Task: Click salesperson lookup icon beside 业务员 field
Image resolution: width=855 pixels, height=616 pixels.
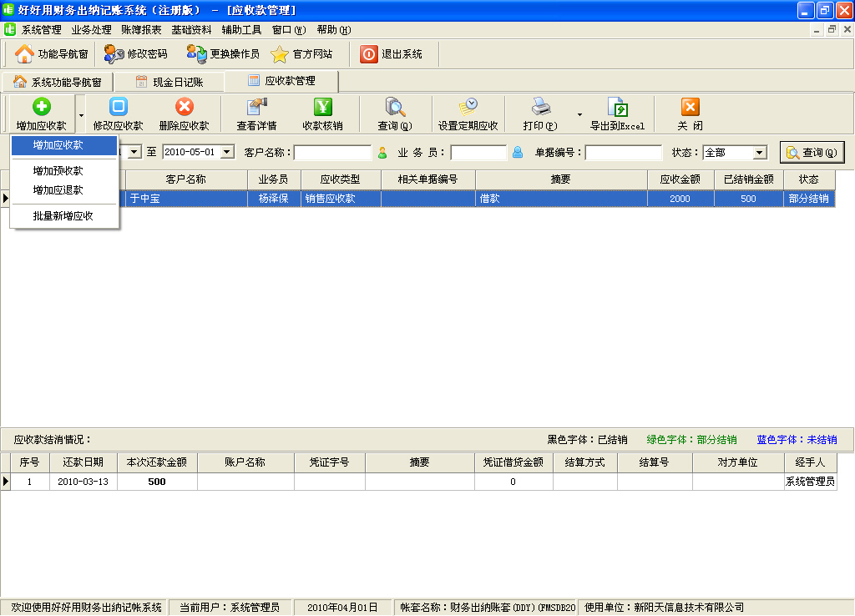Action: coord(518,153)
